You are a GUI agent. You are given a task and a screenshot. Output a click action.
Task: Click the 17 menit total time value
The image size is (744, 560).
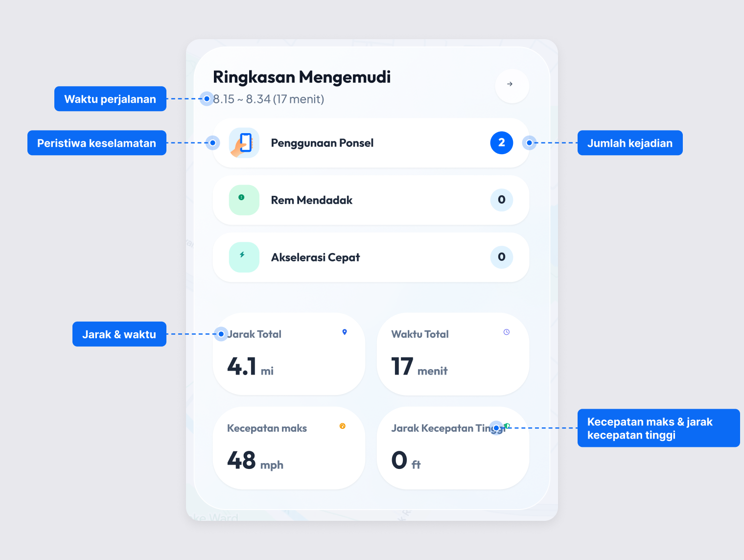click(x=419, y=367)
